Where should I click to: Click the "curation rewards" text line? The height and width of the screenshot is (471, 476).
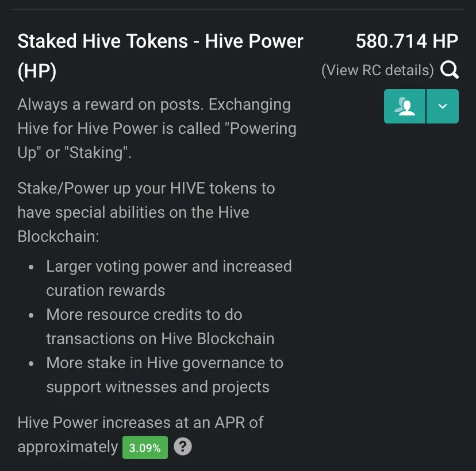point(105,291)
